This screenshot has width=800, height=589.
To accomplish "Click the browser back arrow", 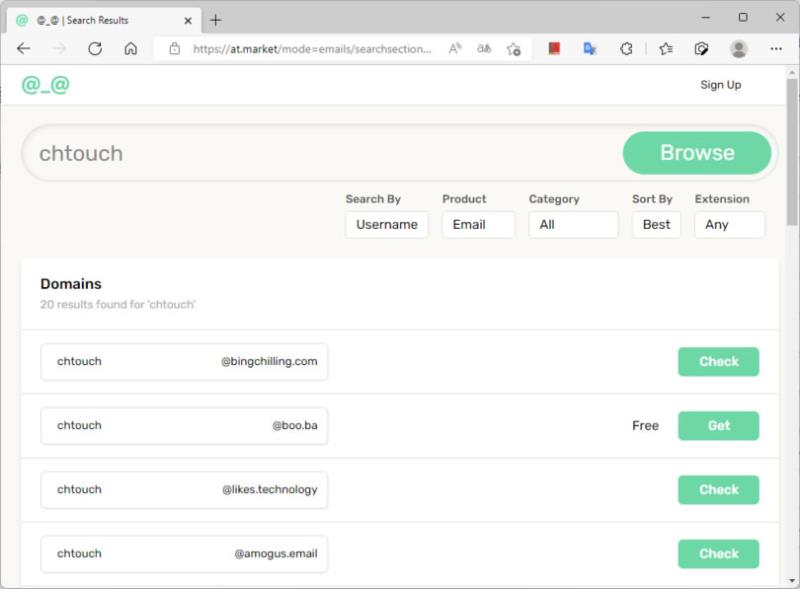I will (x=23, y=49).
